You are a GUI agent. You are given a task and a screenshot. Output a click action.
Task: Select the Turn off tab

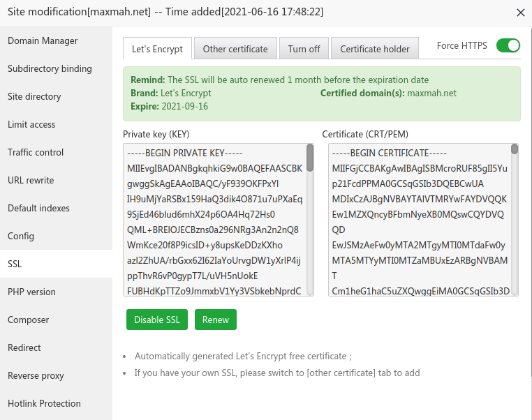coord(304,49)
